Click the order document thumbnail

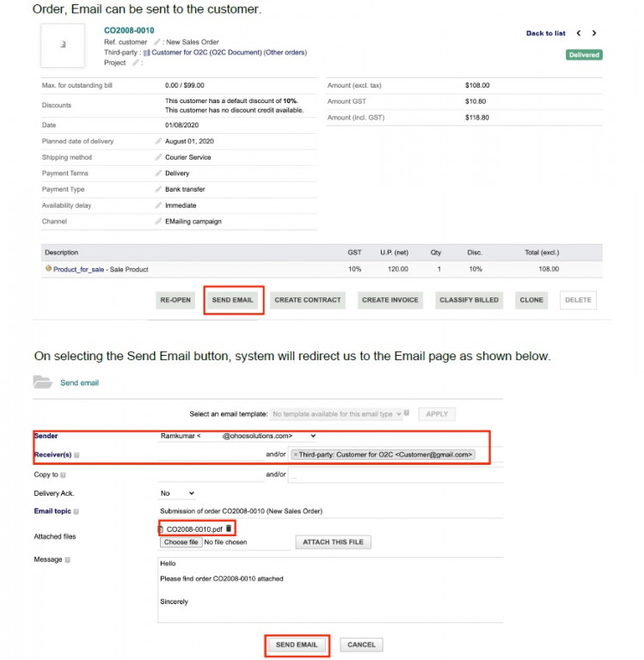pos(63,45)
